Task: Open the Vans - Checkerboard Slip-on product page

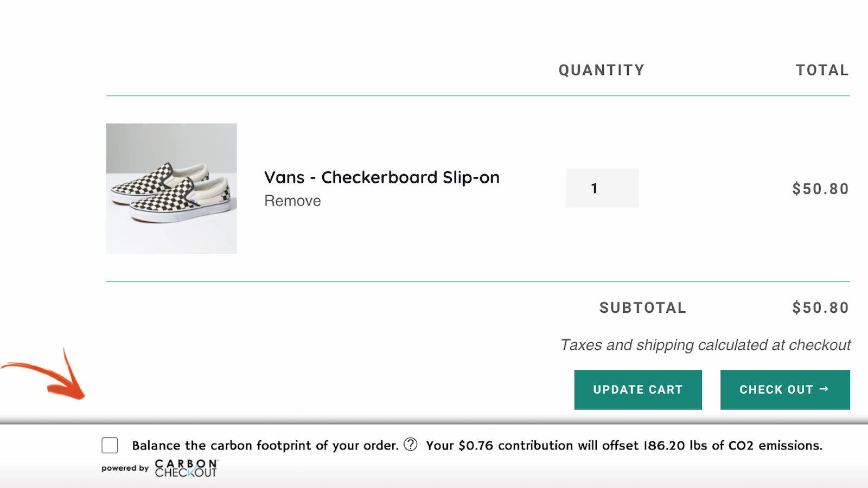Action: [x=381, y=177]
